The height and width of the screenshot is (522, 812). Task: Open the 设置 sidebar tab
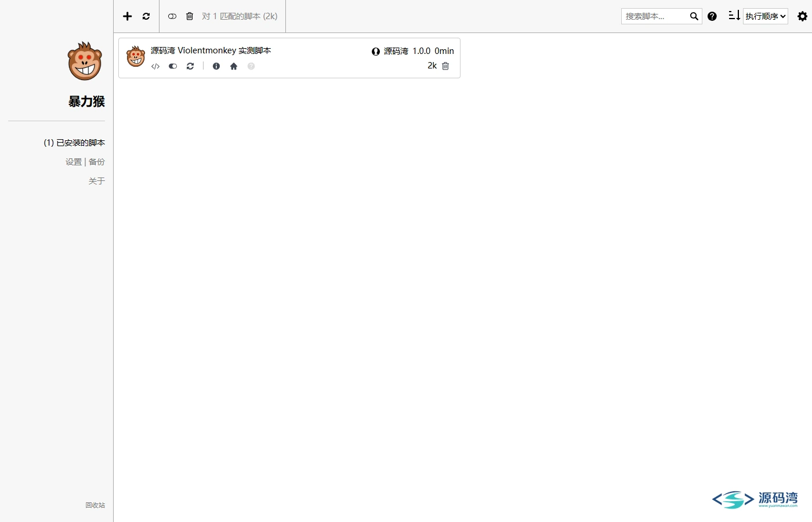[x=74, y=162]
